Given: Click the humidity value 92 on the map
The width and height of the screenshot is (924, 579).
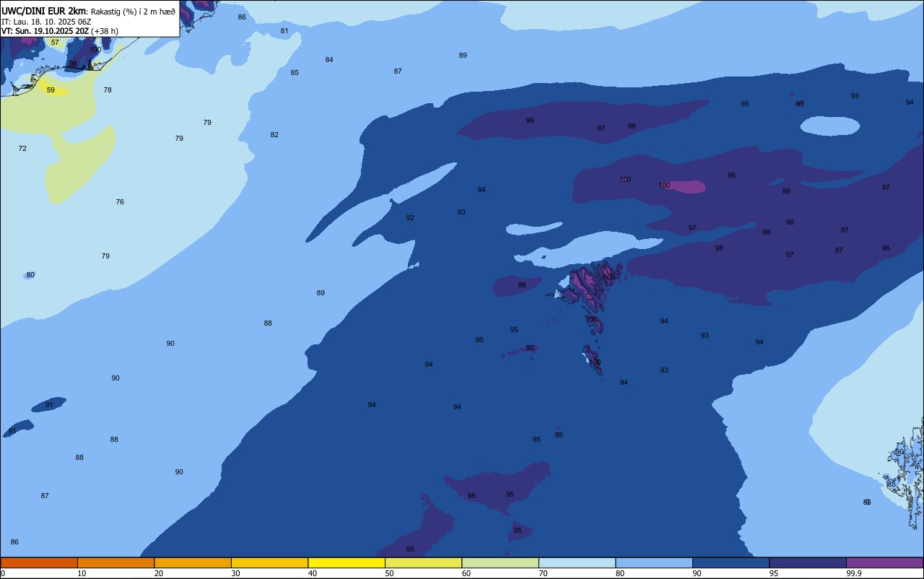Looking at the screenshot, I should point(410,218).
